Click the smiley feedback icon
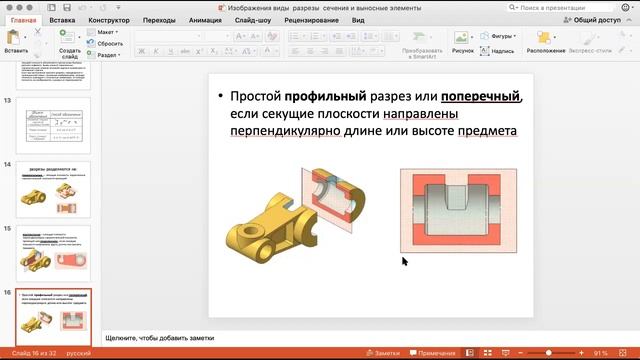640x360 pixels. coord(625,8)
